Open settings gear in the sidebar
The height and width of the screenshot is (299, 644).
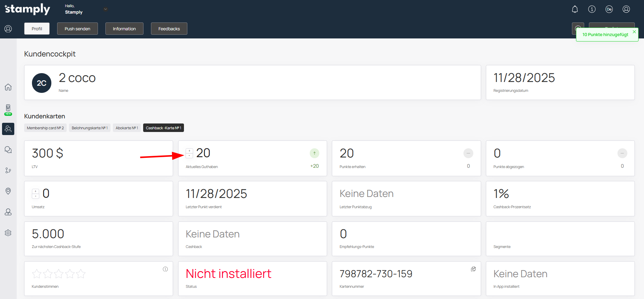(x=8, y=233)
